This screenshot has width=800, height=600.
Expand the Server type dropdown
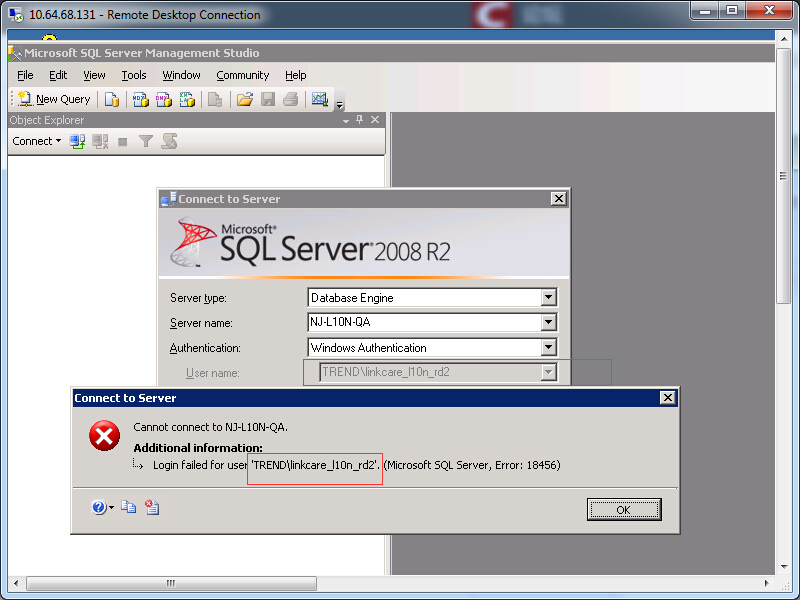point(548,297)
